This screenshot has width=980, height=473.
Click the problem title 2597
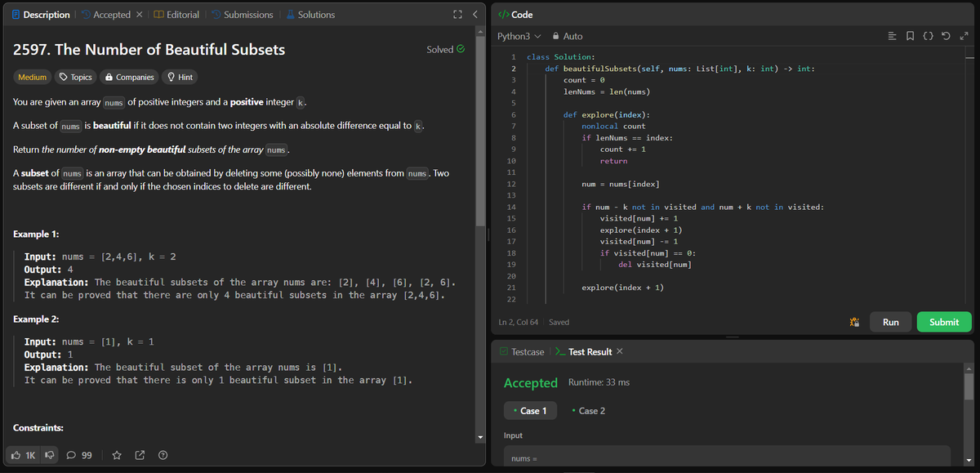pos(149,49)
